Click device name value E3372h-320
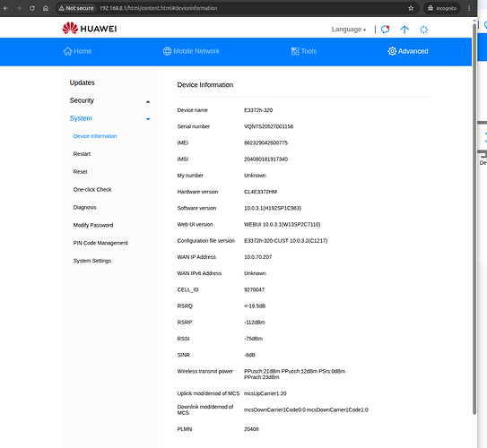The height and width of the screenshot is (448, 487). tap(258, 110)
